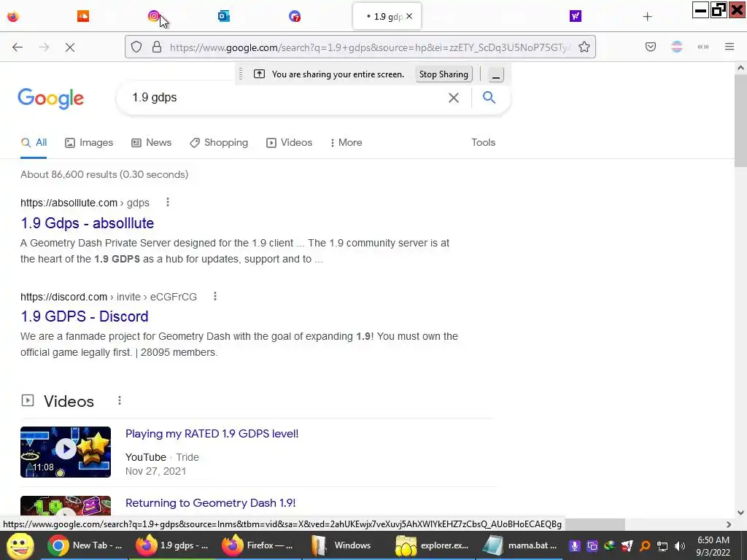The image size is (747, 560).
Task: Switch to second Firefox taskbar window
Action: (x=258, y=545)
